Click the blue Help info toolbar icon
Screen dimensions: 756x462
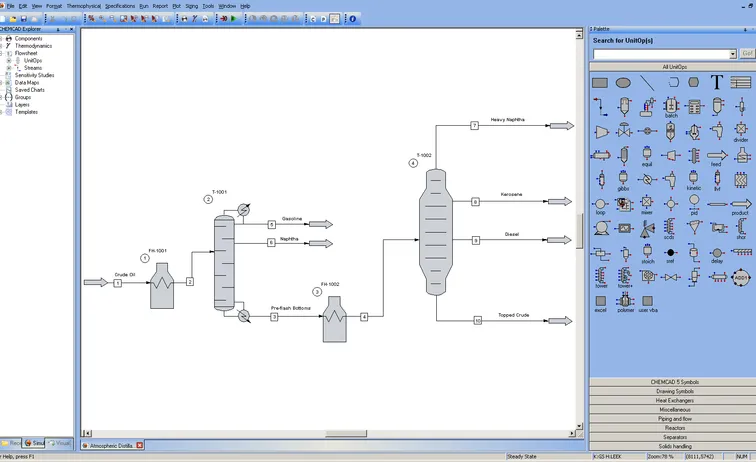tap(352, 18)
